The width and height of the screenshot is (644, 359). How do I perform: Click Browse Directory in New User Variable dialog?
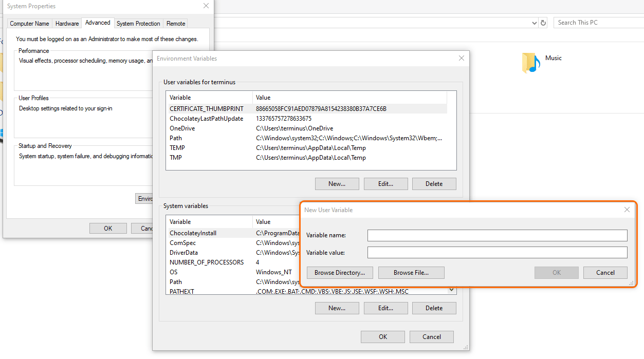340,272
